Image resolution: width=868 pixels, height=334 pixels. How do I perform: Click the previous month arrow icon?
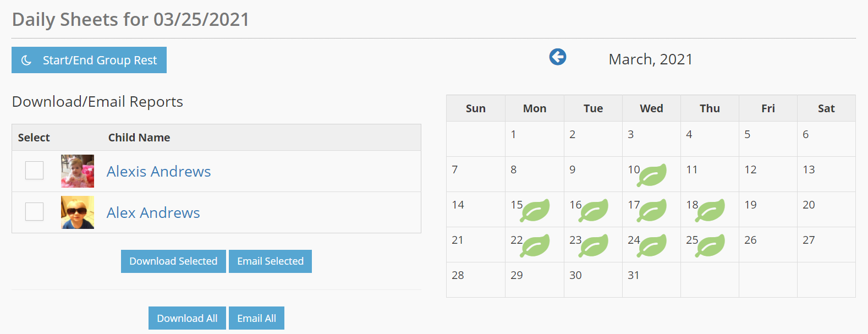point(557,57)
